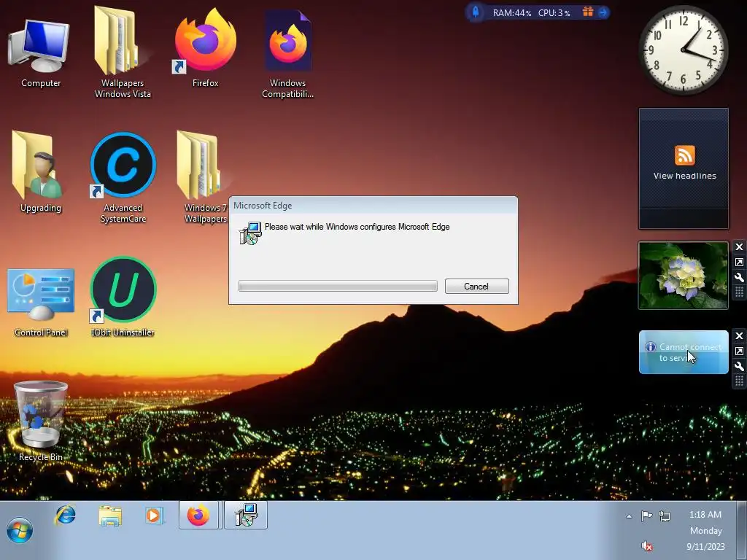The width and height of the screenshot is (747, 560).
Task: Launch Windows Media Player from taskbar
Action: coord(154,516)
